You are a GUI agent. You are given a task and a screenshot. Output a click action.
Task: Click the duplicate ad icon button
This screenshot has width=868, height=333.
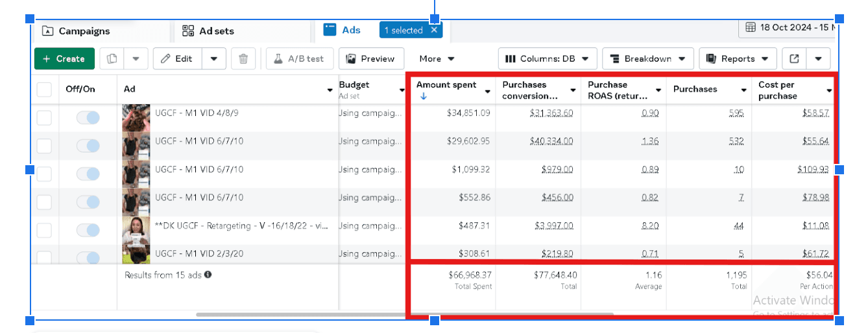pos(112,58)
